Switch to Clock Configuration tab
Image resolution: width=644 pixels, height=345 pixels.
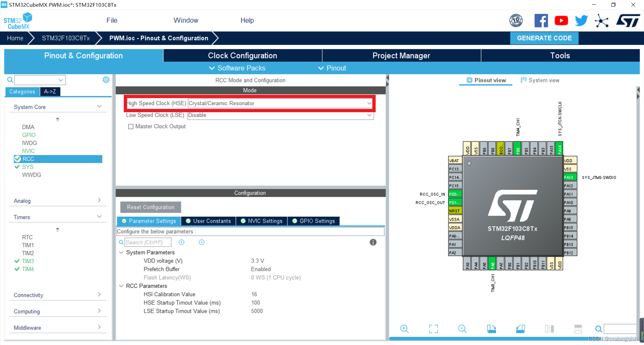click(x=243, y=56)
